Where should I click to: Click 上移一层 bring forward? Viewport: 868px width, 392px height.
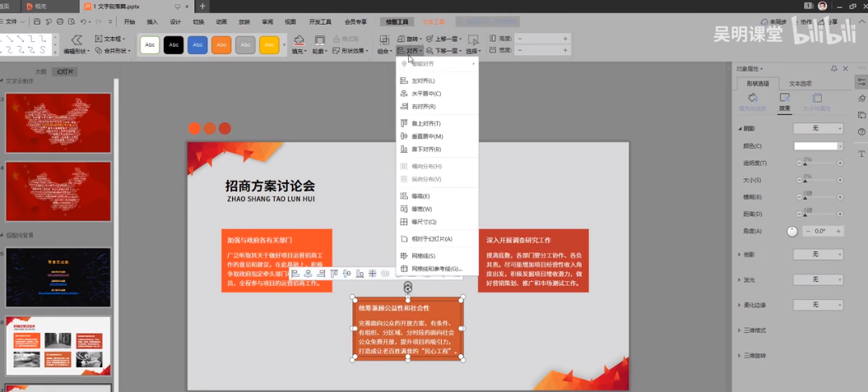tap(446, 39)
